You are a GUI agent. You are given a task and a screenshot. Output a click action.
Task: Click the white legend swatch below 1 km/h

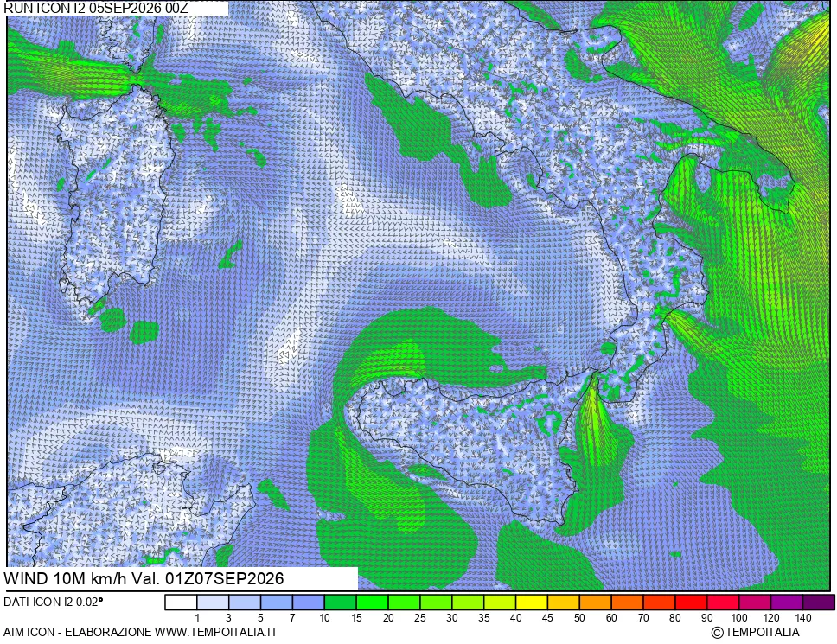(x=181, y=603)
